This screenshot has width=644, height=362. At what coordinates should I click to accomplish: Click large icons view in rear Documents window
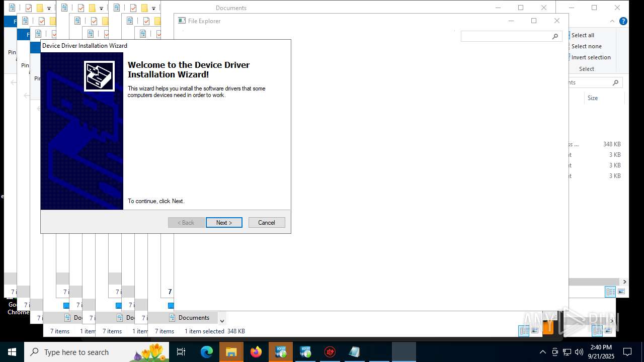click(x=621, y=292)
